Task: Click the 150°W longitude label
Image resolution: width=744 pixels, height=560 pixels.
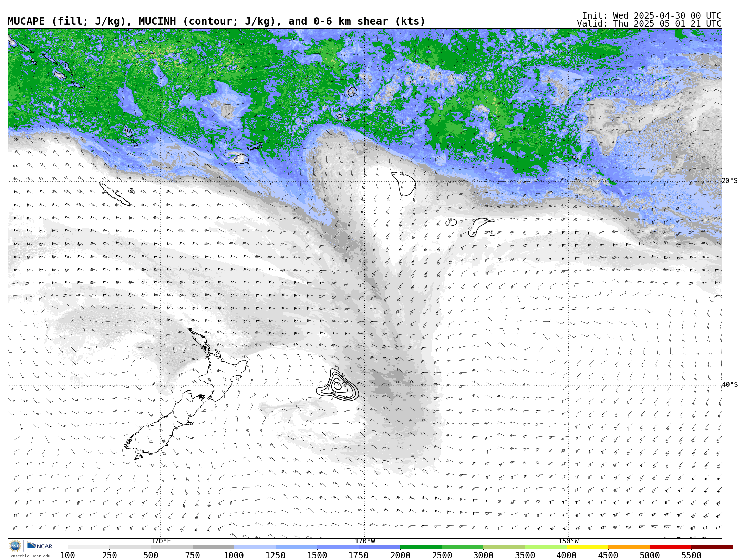Action: pyautogui.click(x=569, y=541)
